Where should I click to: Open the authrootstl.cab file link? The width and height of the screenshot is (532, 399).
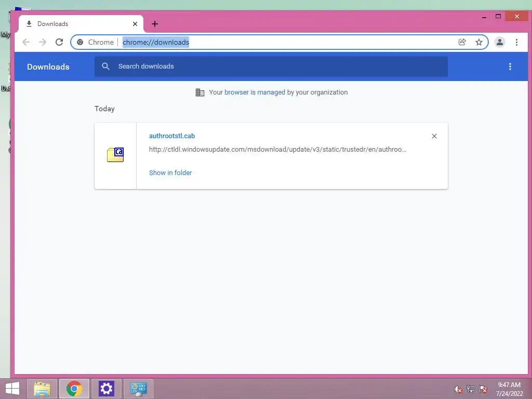(172, 136)
